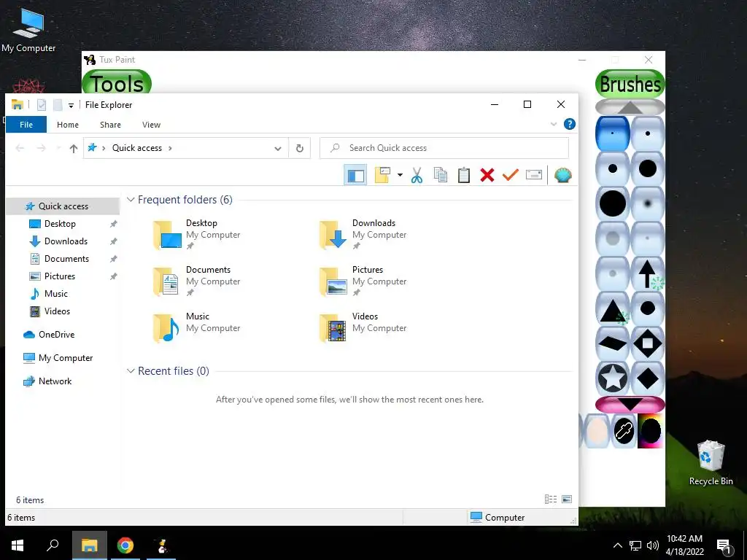The image size is (747, 560).
Task: Select the star in circle brush
Action: coord(613,378)
